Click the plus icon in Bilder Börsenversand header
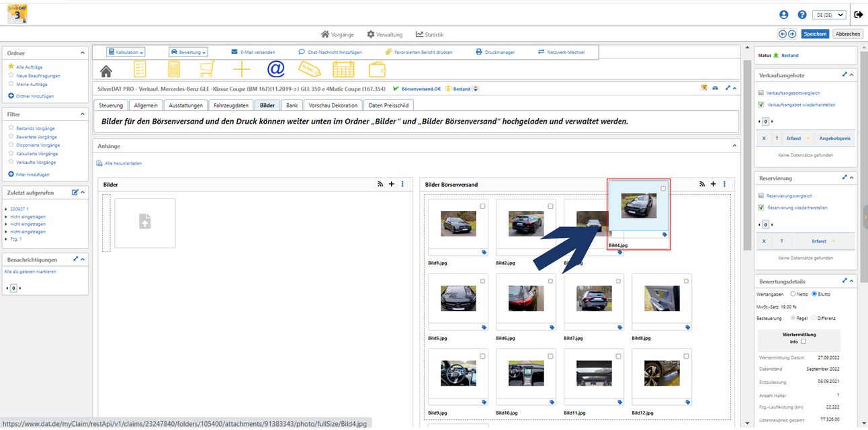Image resolution: width=868 pixels, height=430 pixels. pyautogui.click(x=713, y=184)
